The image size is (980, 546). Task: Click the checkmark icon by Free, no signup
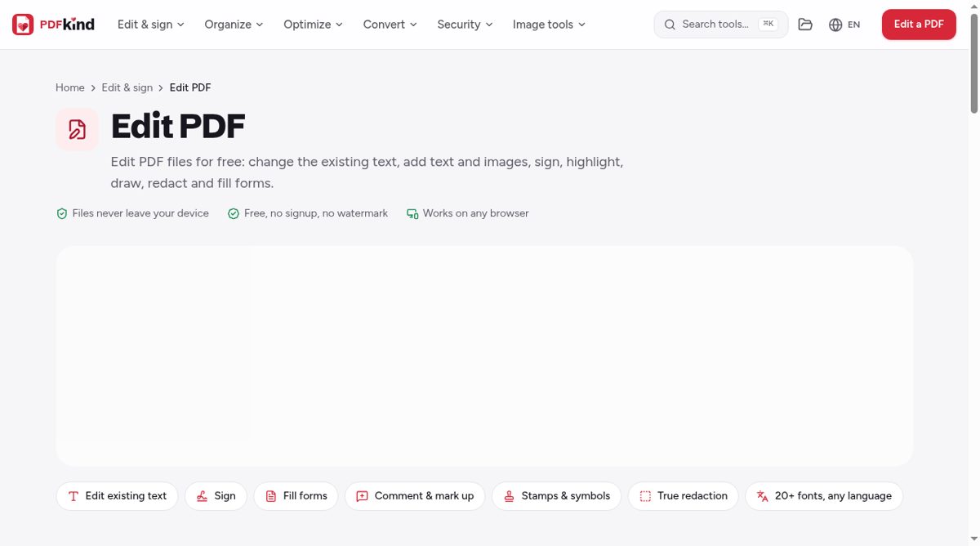[x=234, y=213]
